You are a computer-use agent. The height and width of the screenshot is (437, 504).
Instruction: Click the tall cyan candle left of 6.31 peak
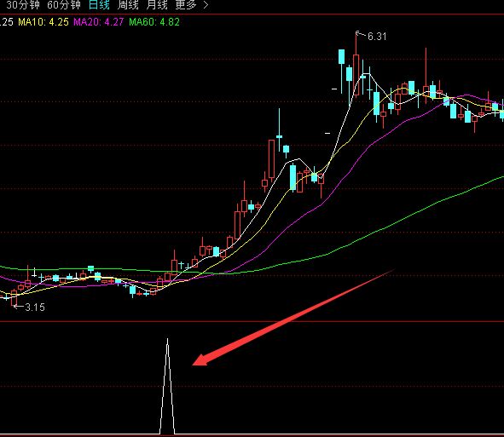pyautogui.click(x=341, y=57)
